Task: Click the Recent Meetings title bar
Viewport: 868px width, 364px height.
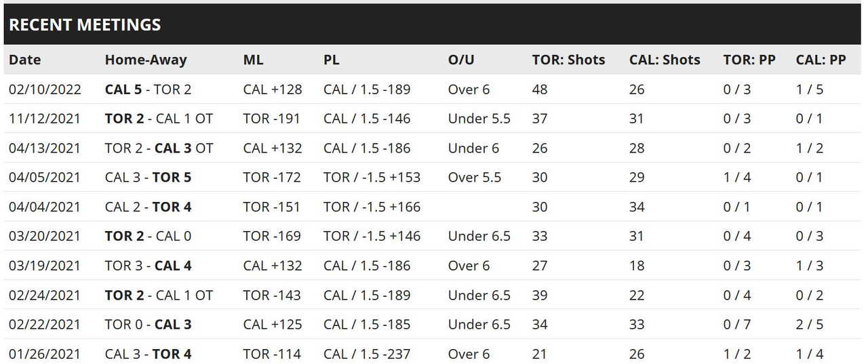Action: click(434, 25)
